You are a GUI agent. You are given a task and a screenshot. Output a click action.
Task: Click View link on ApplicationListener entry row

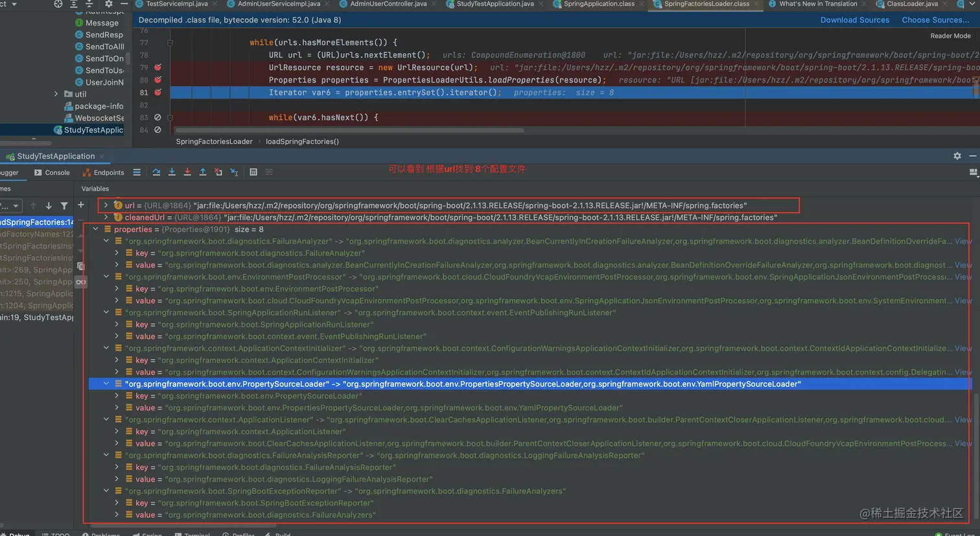963,419
